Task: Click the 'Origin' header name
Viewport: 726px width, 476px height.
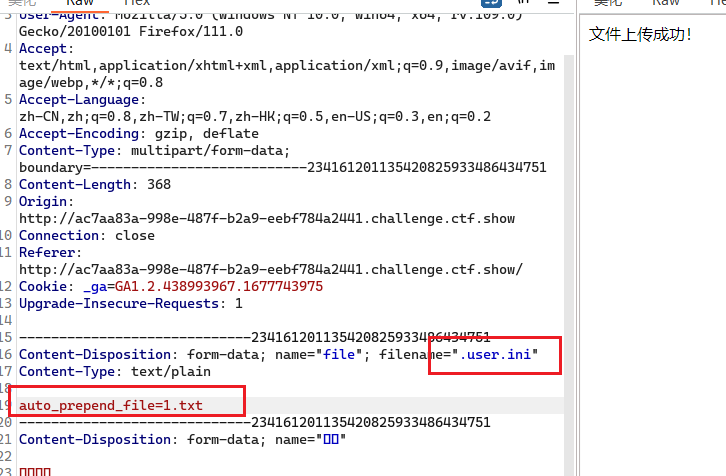Action: point(43,201)
